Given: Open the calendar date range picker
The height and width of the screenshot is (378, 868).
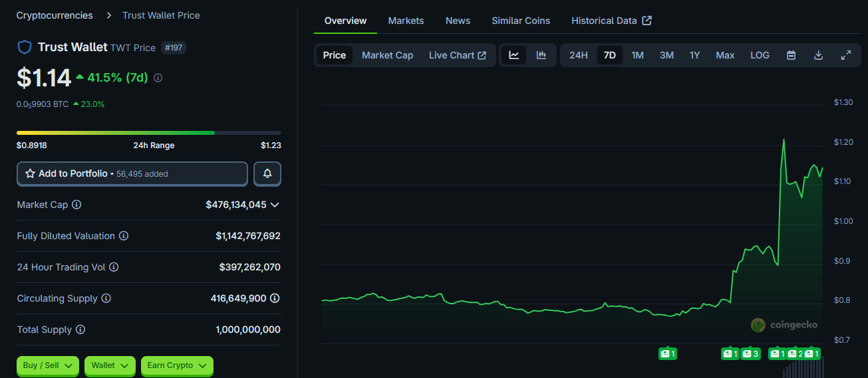Looking at the screenshot, I should click(x=791, y=55).
